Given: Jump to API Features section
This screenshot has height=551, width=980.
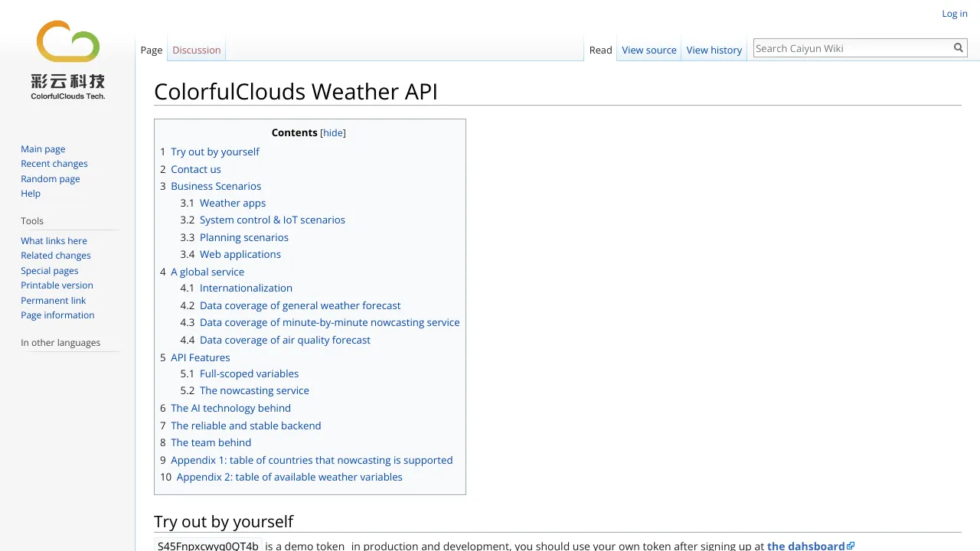Looking at the screenshot, I should tap(195, 357).
